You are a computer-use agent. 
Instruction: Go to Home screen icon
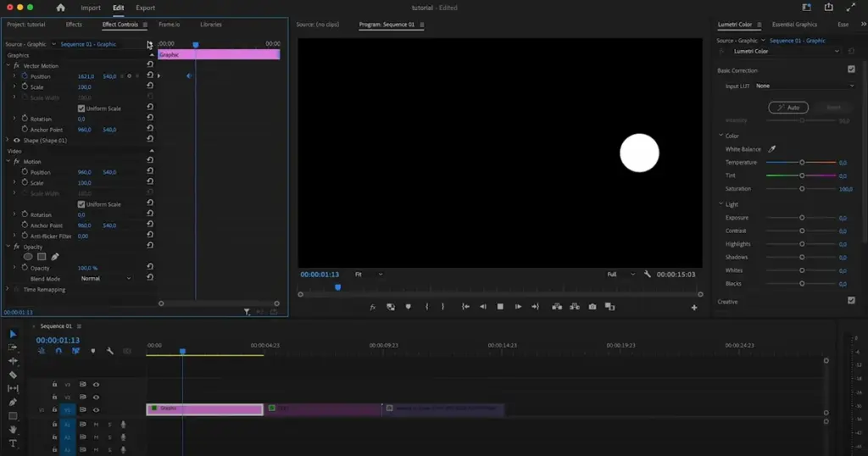tap(60, 8)
